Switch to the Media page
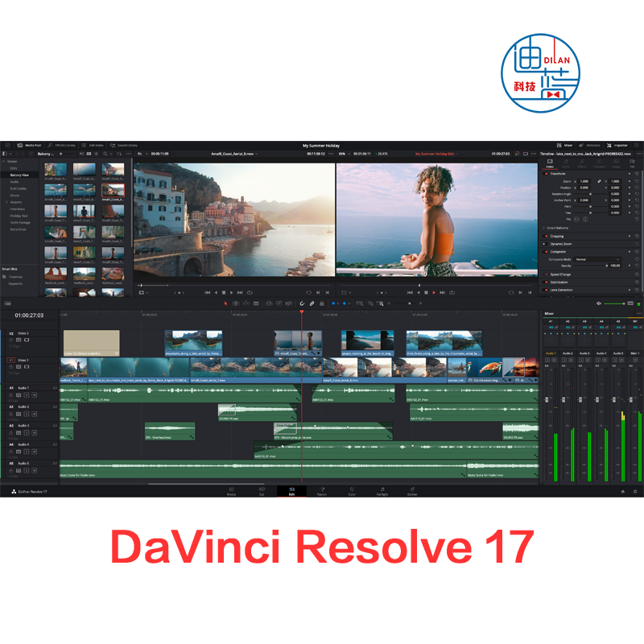The height and width of the screenshot is (644, 644). pos(231,491)
